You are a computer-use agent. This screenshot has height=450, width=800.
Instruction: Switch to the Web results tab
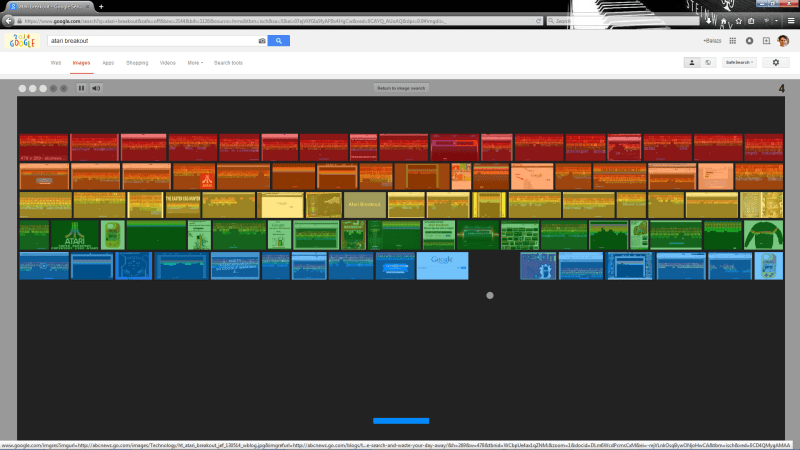(x=56, y=63)
